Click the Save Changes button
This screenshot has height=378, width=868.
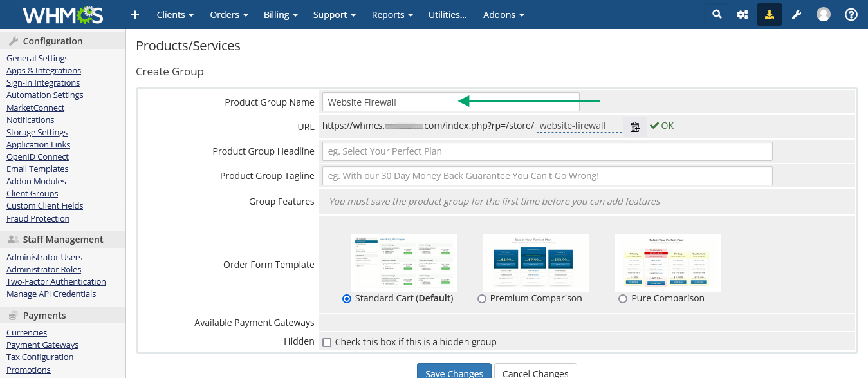(x=454, y=371)
